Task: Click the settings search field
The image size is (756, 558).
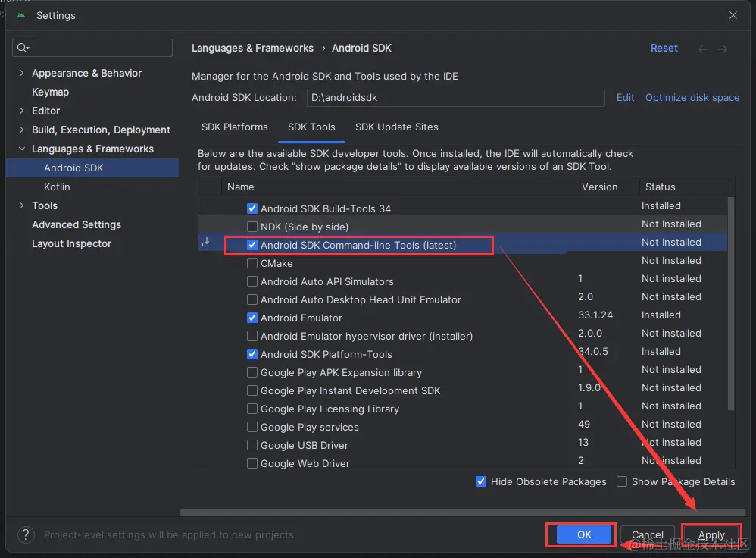Action: click(x=92, y=48)
